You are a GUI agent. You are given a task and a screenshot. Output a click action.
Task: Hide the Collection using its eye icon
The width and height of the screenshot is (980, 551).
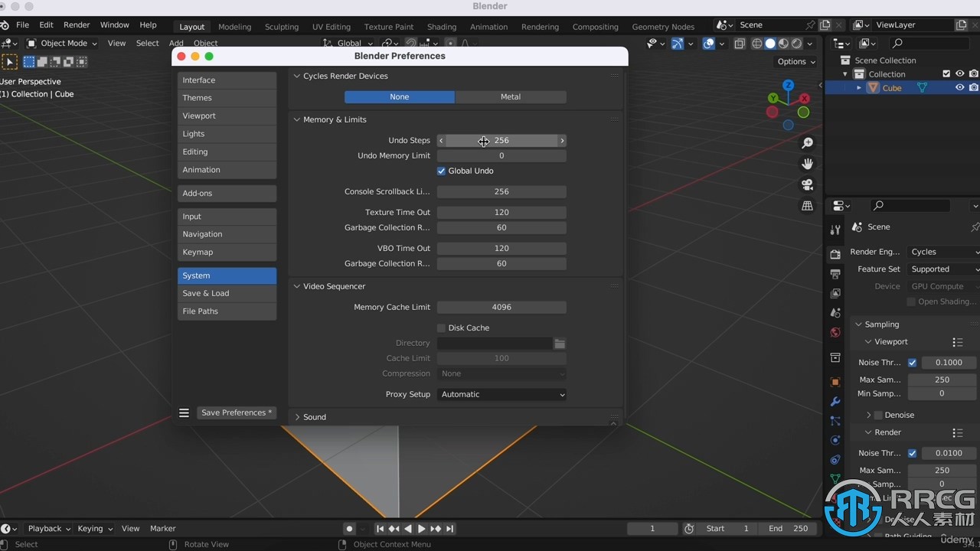pyautogui.click(x=959, y=74)
